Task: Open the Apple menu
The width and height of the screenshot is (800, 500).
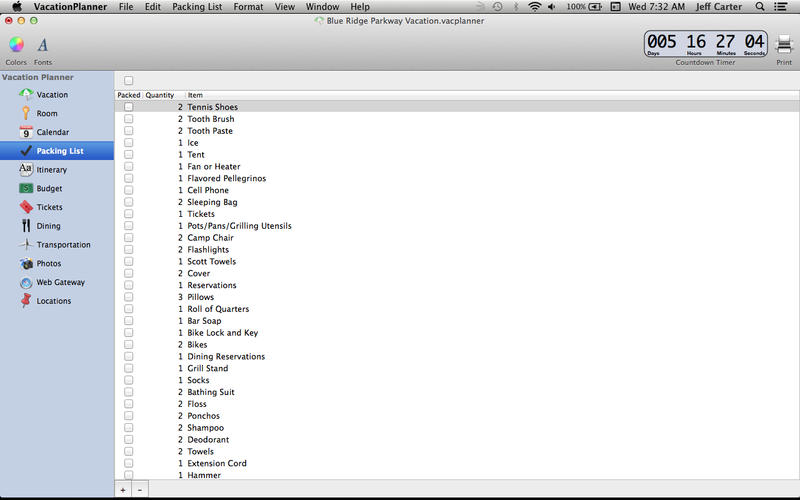Action: coord(17,7)
